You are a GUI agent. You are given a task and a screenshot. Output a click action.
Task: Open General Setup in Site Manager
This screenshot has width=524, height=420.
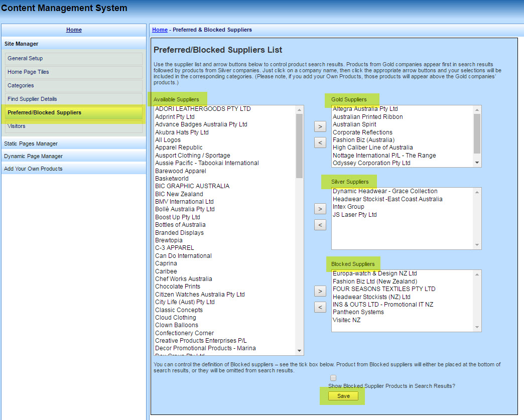pyautogui.click(x=73, y=59)
